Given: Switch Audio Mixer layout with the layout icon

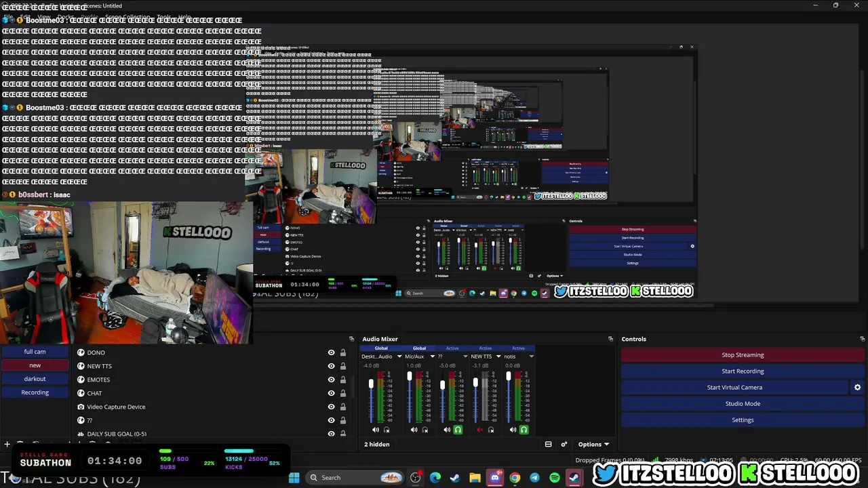Looking at the screenshot, I should 548,445.
